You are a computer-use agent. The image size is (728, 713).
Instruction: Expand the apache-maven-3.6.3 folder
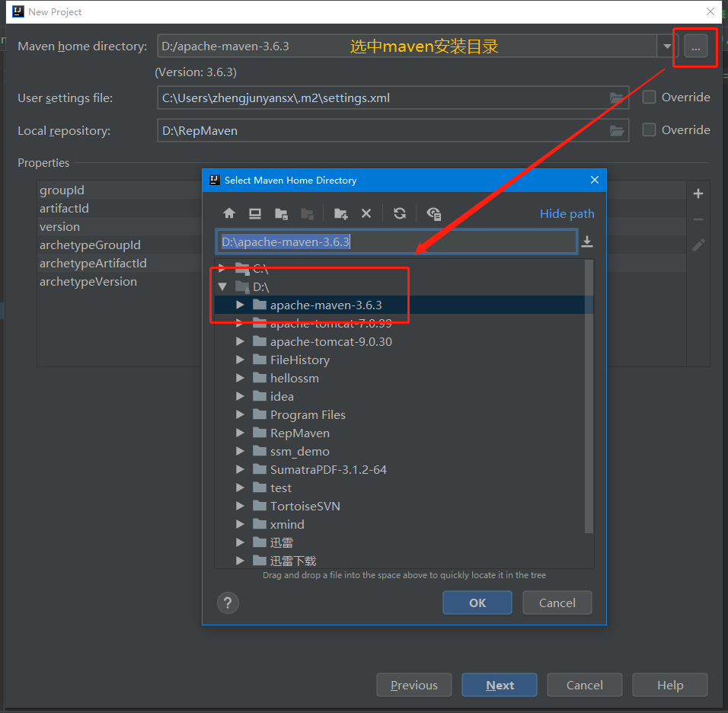pyautogui.click(x=240, y=305)
